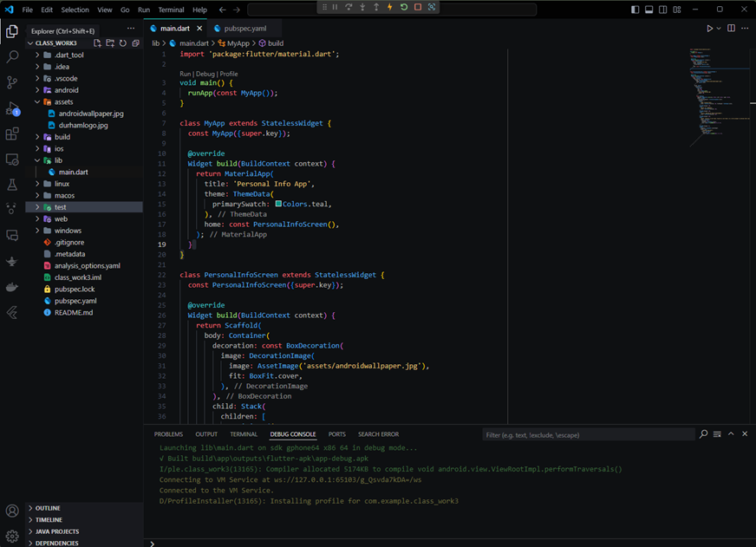Split the editor to the right
Image resolution: width=756 pixels, height=547 pixels.
pos(732,28)
